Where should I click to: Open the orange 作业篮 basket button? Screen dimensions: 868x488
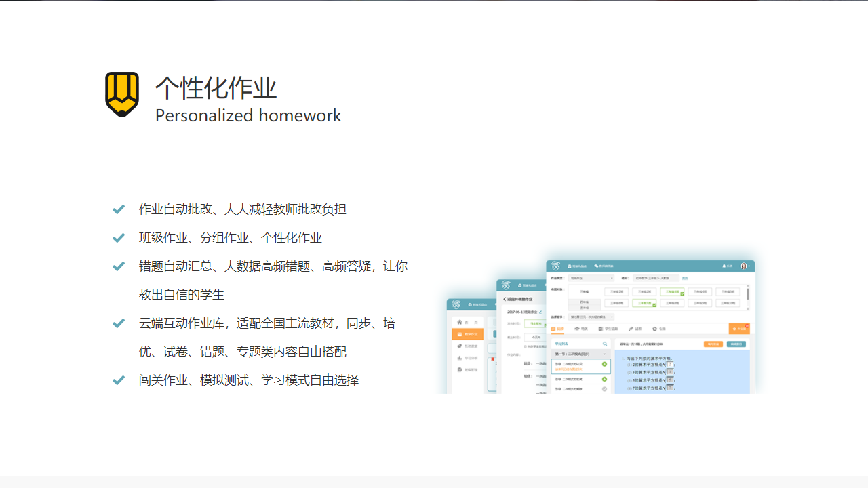739,329
